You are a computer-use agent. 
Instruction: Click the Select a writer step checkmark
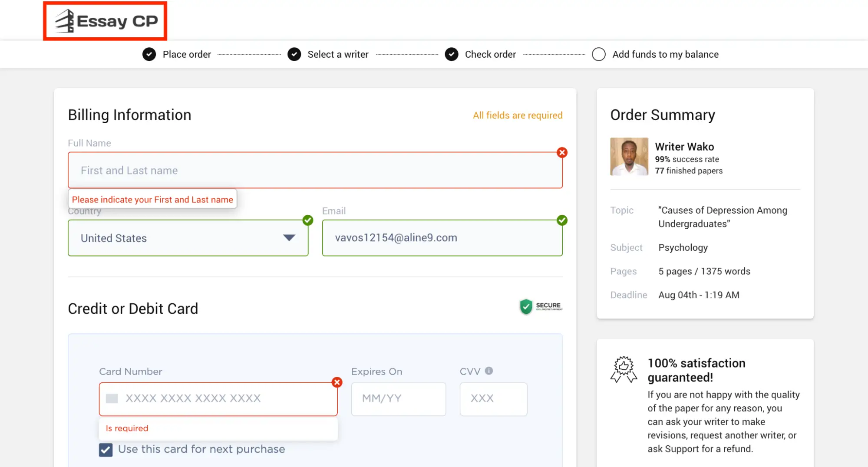(294, 54)
